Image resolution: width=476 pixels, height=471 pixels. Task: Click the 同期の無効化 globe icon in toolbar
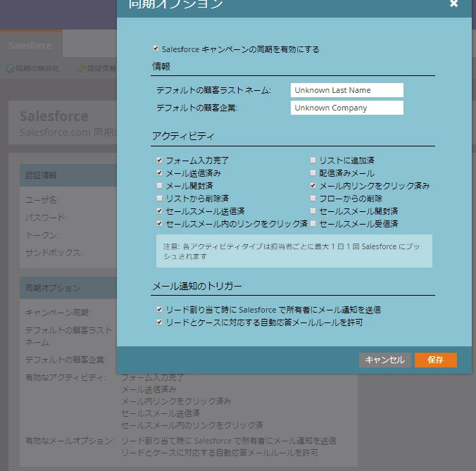pos(10,68)
